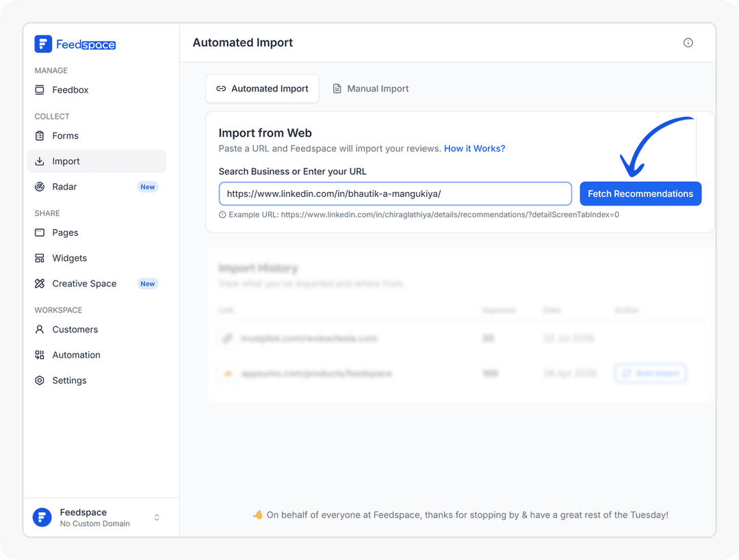The height and width of the screenshot is (560, 739).
Task: Click the Pages window icon
Action: tap(40, 232)
